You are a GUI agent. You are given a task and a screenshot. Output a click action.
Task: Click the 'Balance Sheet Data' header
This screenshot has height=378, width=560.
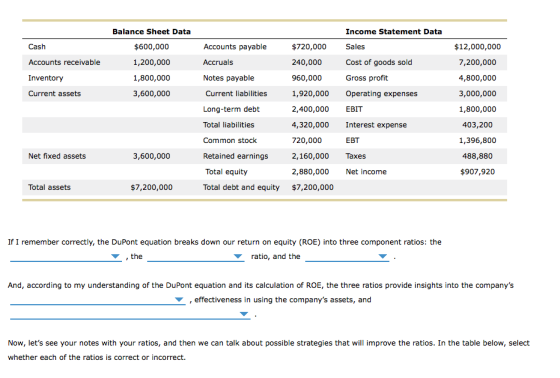coord(151,32)
